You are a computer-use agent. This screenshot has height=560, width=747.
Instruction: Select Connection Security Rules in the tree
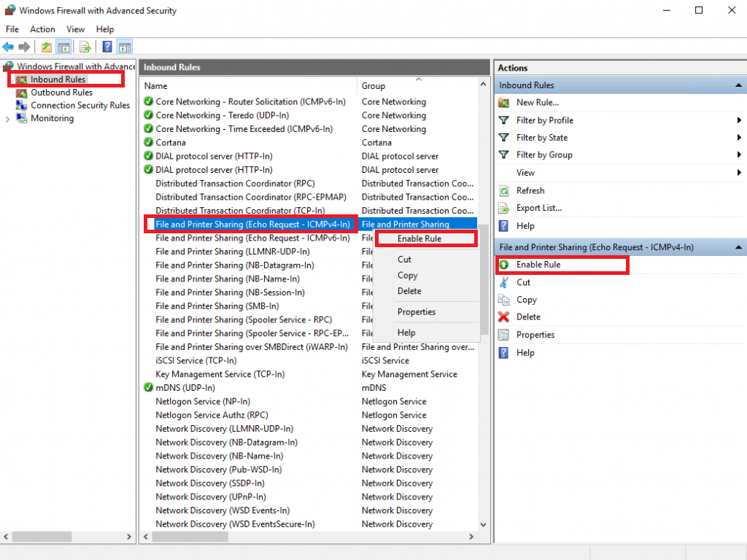(x=80, y=105)
